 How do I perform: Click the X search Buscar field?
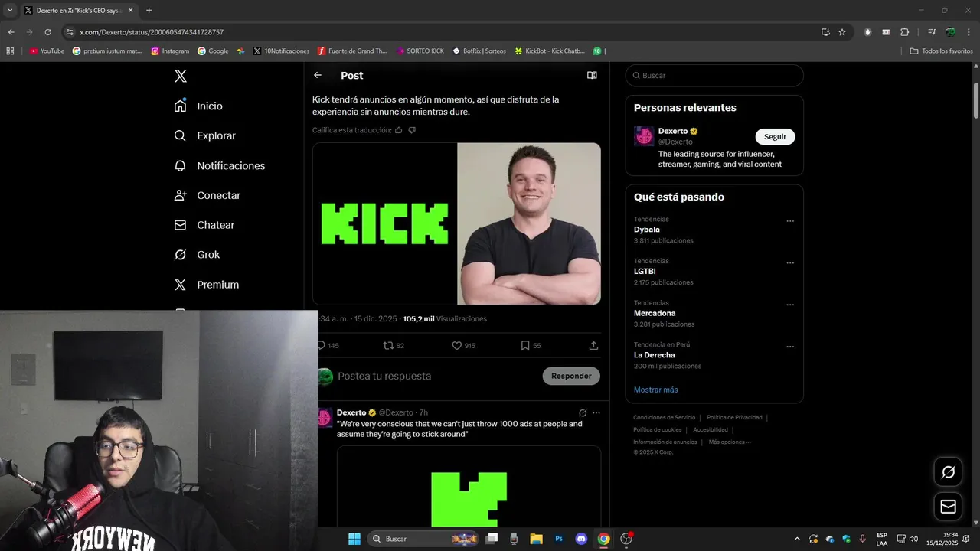click(x=714, y=76)
